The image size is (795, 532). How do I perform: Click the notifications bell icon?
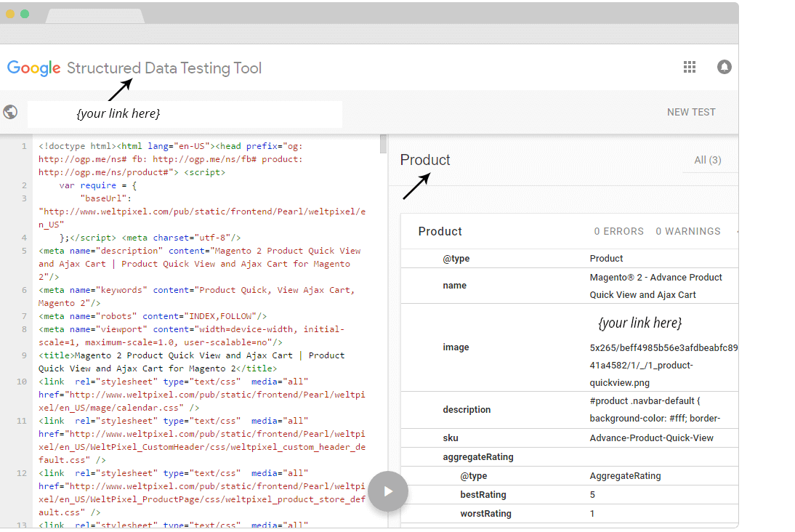click(x=724, y=68)
